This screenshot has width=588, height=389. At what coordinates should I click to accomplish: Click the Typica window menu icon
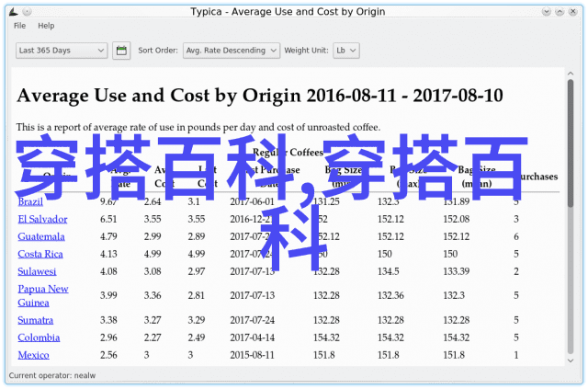[x=10, y=12]
